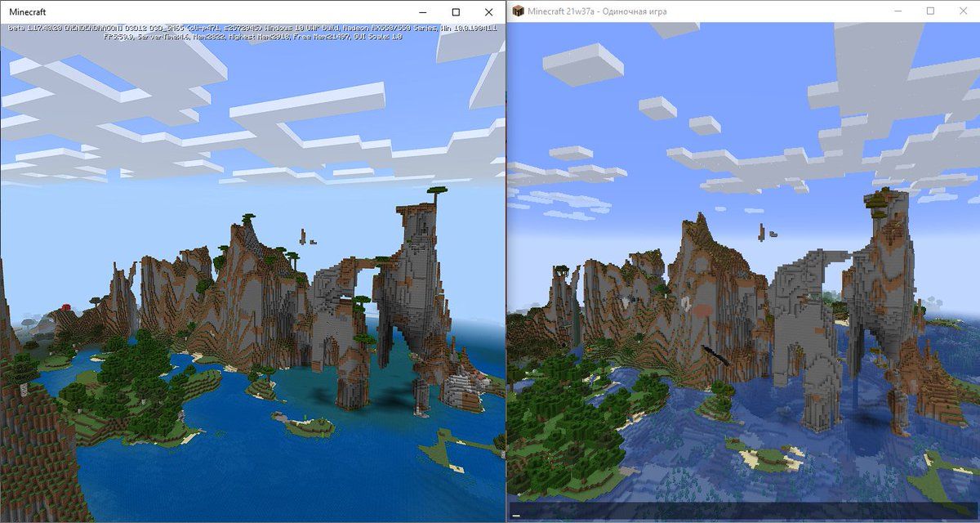The width and height of the screenshot is (980, 523).
Task: Close the Minecraft 21w37a window
Action: point(964,11)
